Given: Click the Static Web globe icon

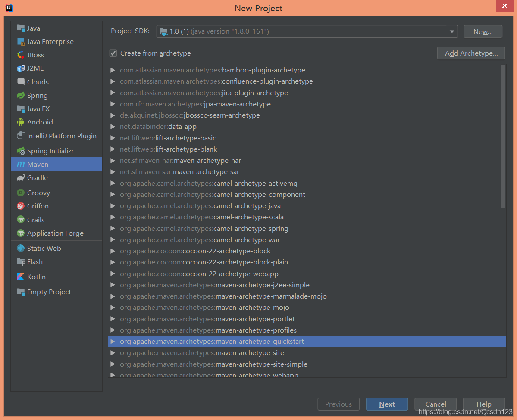Looking at the screenshot, I should [x=21, y=249].
